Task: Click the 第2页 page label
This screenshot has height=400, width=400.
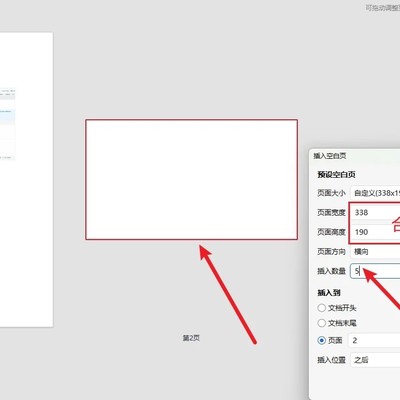Action: 191,338
